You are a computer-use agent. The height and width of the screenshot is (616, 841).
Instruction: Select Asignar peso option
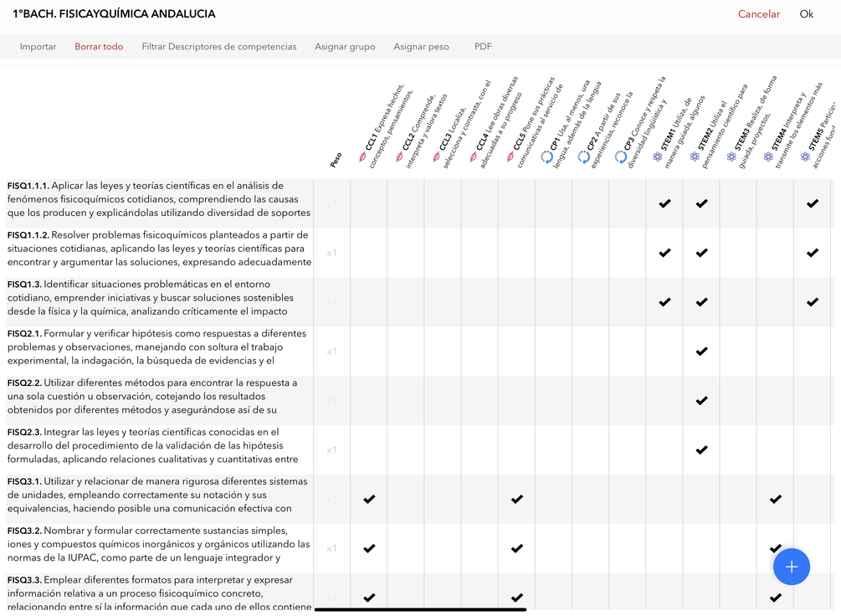[421, 47]
